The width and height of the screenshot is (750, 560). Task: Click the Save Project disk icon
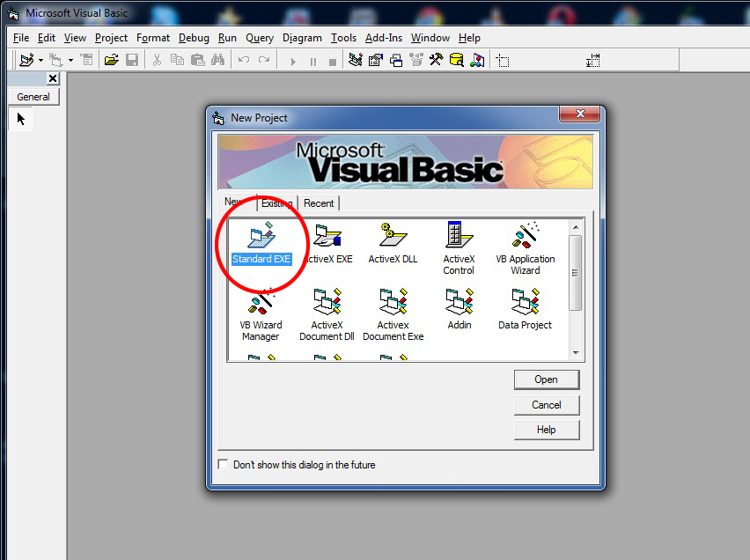(x=131, y=60)
